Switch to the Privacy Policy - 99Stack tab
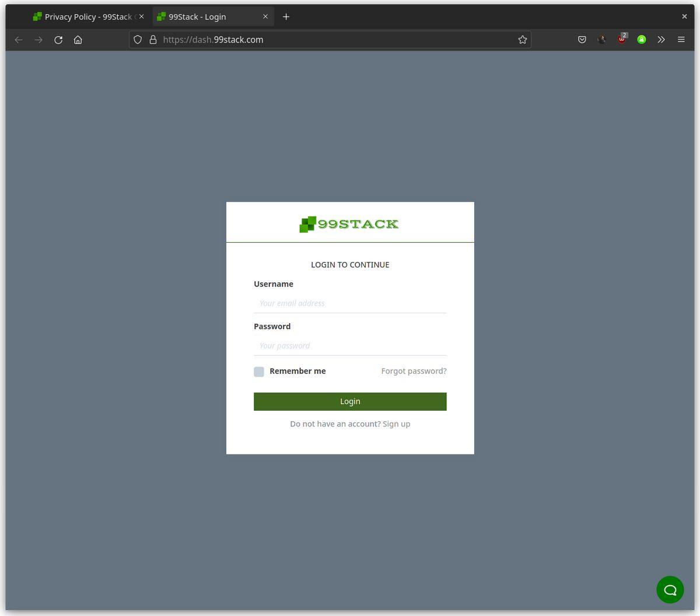This screenshot has height=616, width=700. tap(89, 17)
